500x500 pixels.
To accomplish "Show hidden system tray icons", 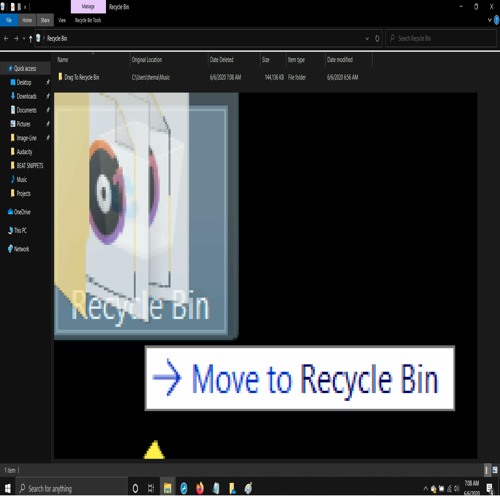I will click(x=425, y=489).
